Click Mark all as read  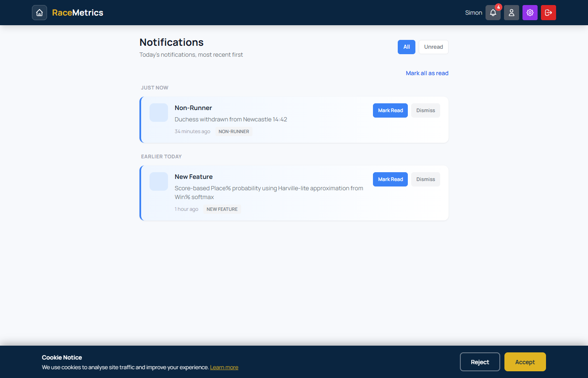(x=427, y=73)
